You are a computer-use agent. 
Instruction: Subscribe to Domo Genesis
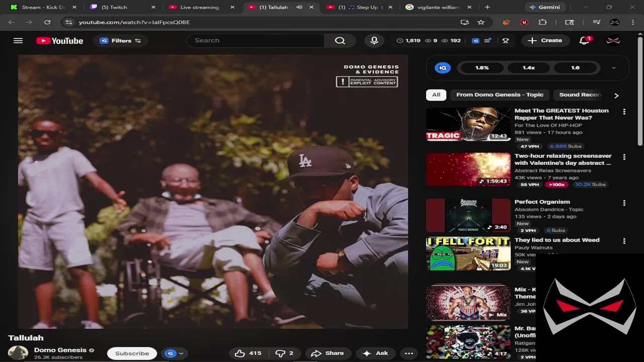coord(132,353)
